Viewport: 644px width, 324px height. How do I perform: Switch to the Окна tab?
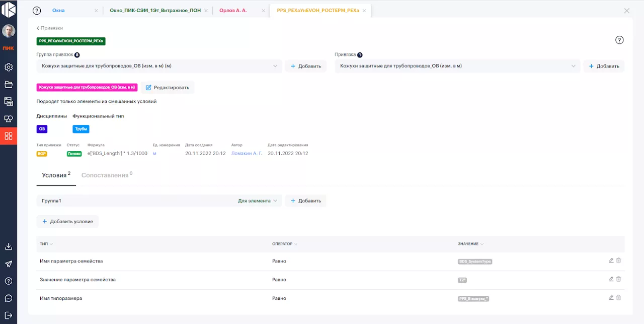(58, 11)
